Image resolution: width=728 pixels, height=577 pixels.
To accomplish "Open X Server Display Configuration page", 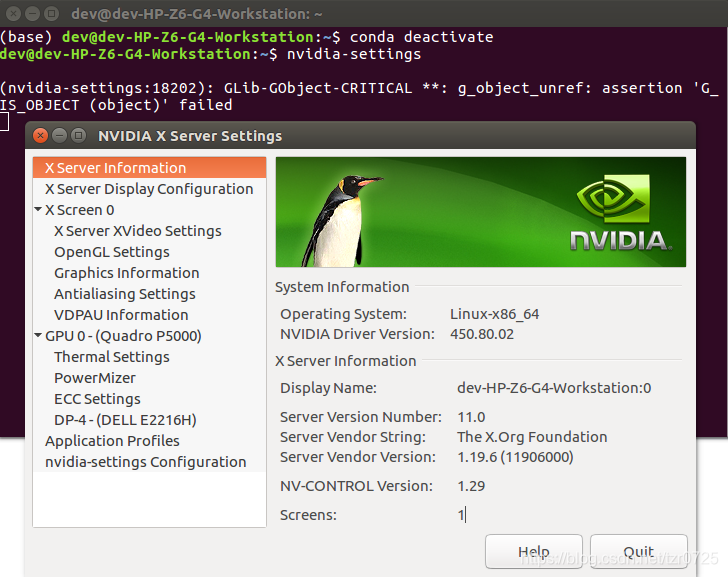I will pos(149,189).
